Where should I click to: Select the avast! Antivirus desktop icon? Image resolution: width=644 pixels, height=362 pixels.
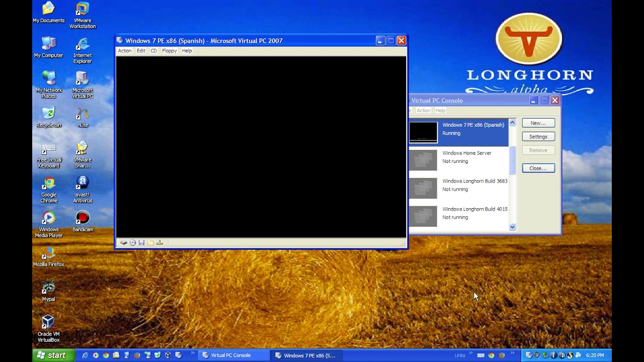tap(83, 190)
